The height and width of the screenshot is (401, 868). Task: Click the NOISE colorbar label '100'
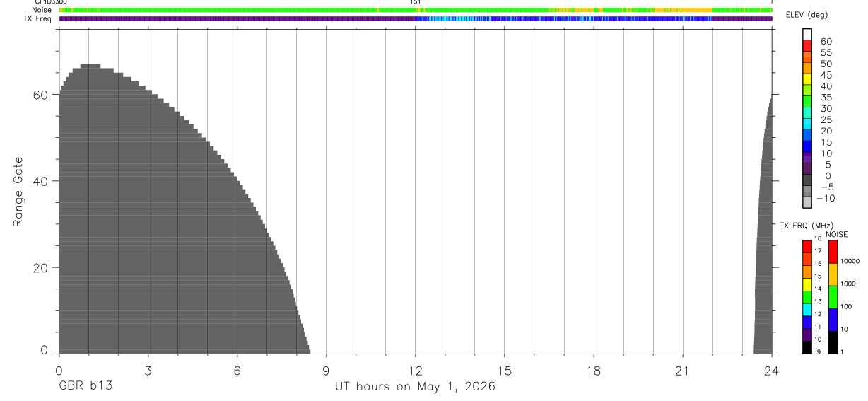point(847,307)
